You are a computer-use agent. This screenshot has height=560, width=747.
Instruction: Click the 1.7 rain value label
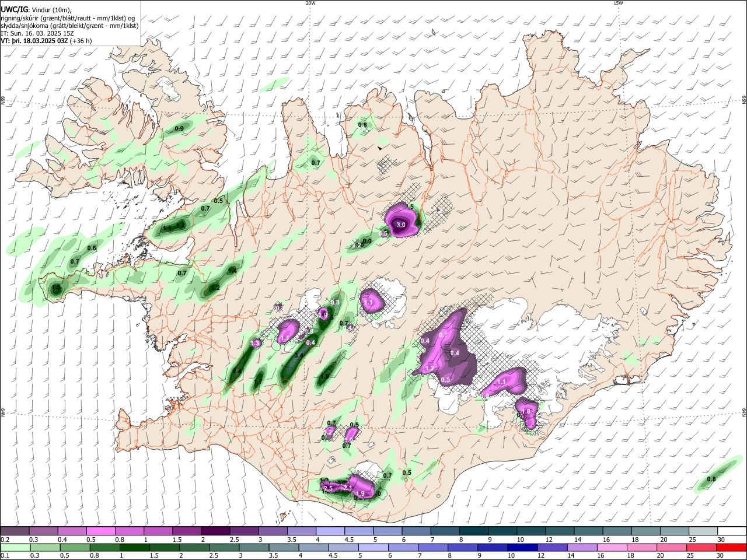pos(258,382)
